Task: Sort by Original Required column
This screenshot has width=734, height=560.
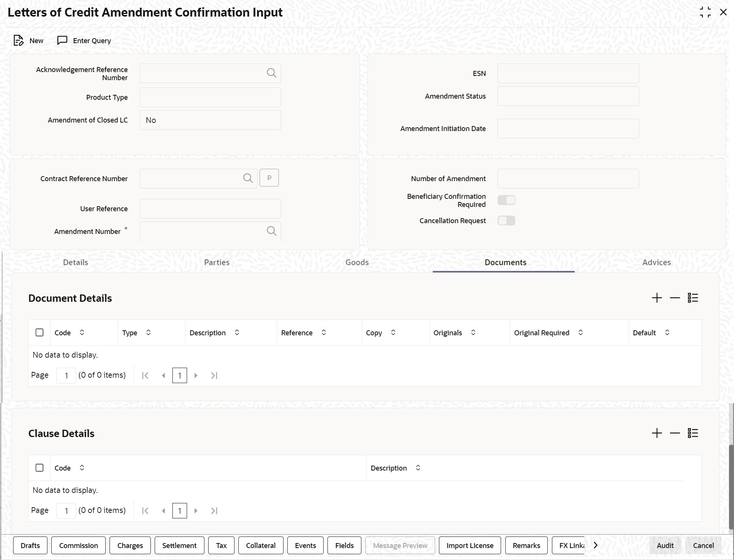Action: tap(580, 332)
